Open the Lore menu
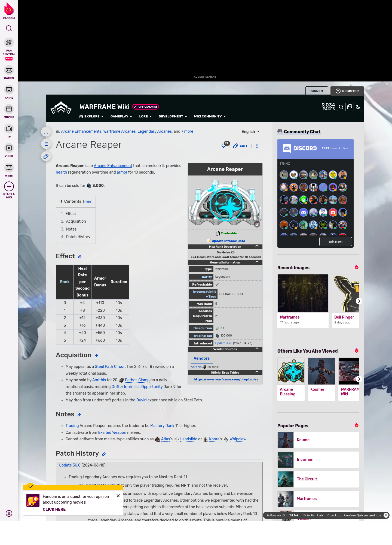 [145, 116]
